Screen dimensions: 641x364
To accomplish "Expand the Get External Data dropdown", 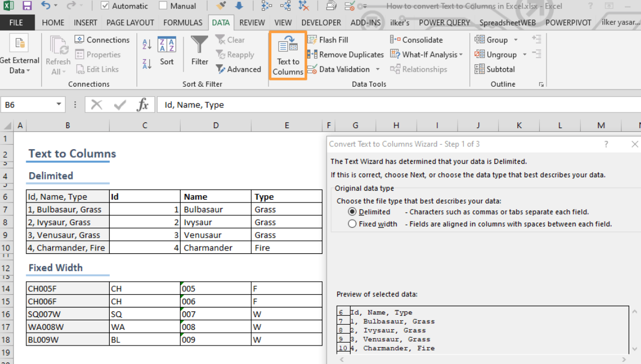I will pos(28,71).
